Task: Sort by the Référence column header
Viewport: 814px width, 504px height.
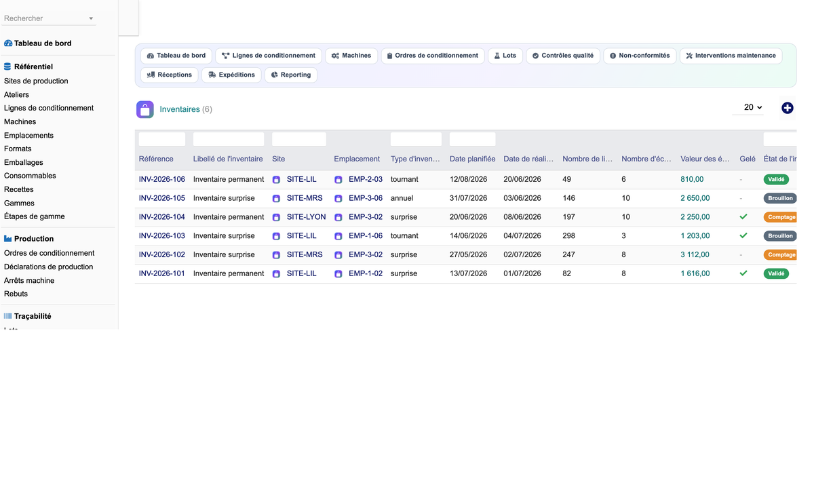Action: [156, 159]
